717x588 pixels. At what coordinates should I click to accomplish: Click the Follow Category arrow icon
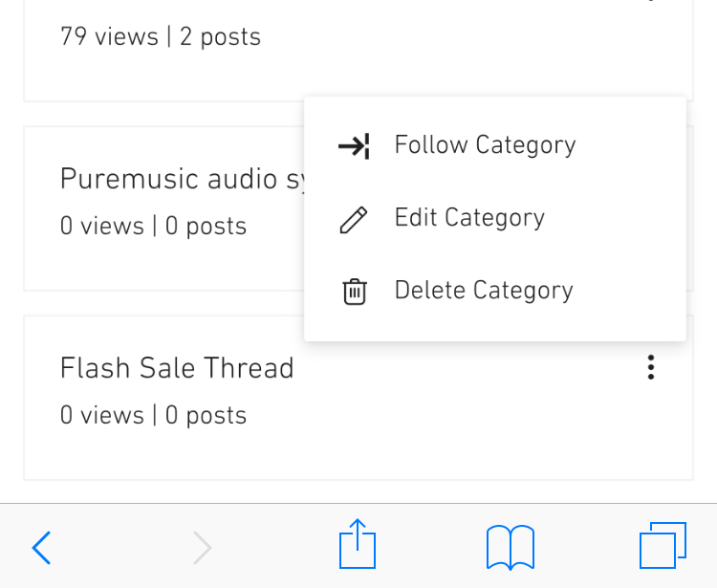[354, 146]
